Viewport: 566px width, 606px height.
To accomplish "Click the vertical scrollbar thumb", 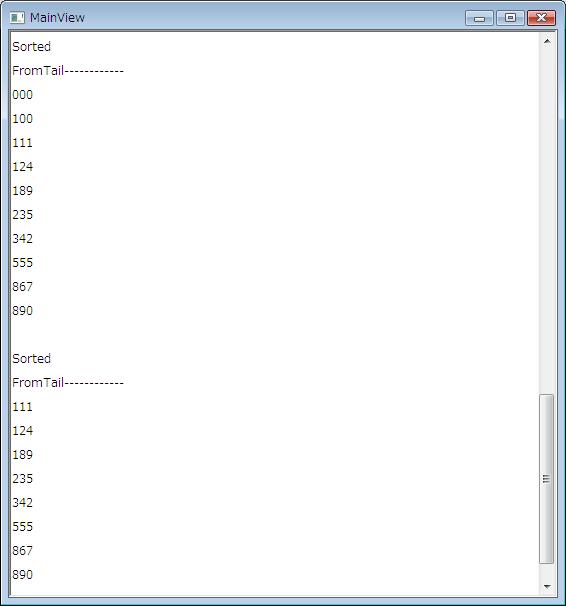I will [x=546, y=479].
